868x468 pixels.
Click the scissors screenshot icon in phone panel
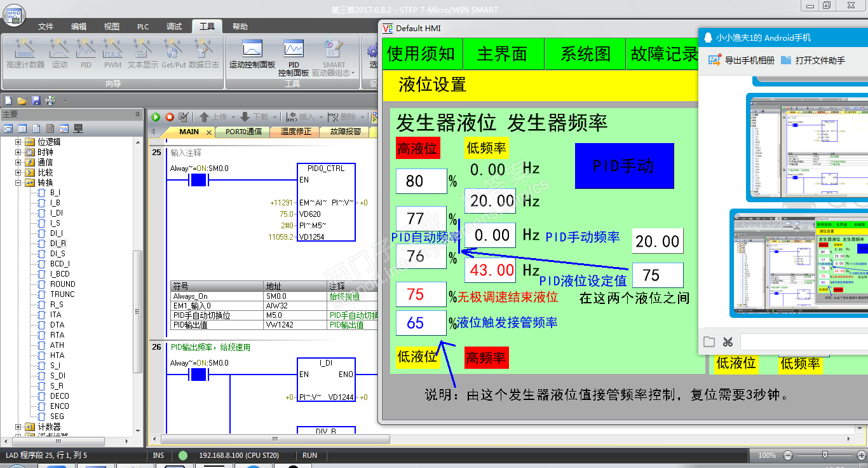tap(728, 342)
